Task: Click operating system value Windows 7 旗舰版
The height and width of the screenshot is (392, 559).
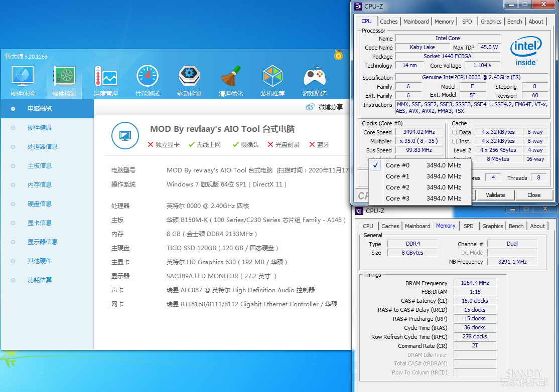Action: tap(226, 184)
